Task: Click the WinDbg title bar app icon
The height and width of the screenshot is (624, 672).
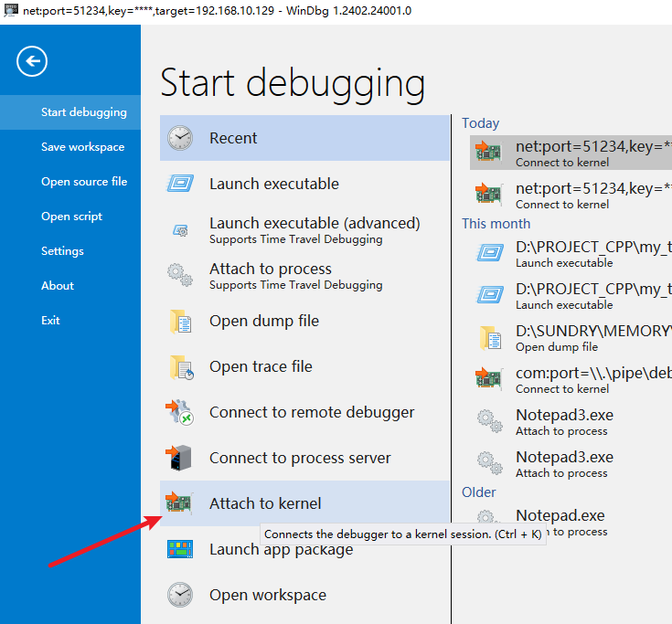Action: click(x=11, y=10)
